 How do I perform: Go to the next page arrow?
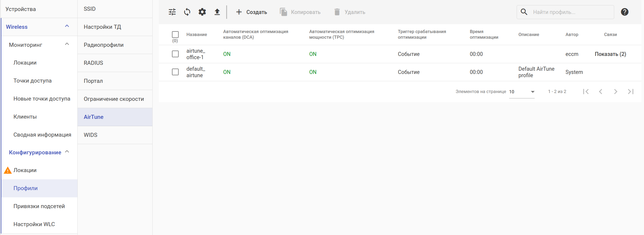tap(616, 92)
